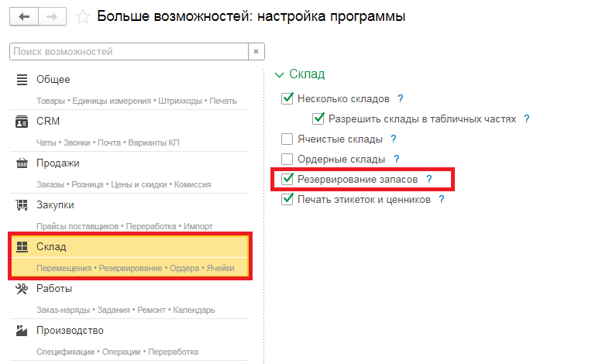
Task: Collapse the Склад group chevron
Action: pos(279,74)
